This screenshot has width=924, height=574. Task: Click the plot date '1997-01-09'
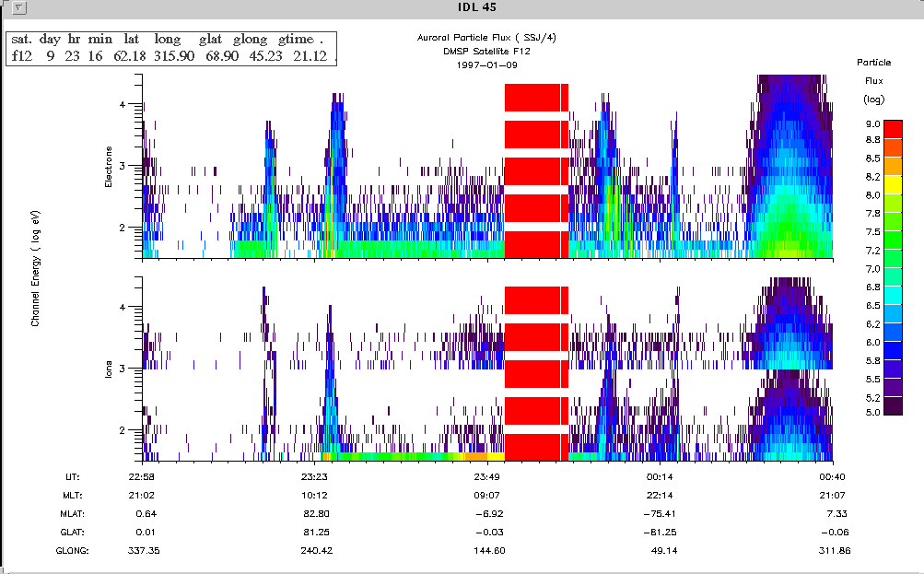486,64
